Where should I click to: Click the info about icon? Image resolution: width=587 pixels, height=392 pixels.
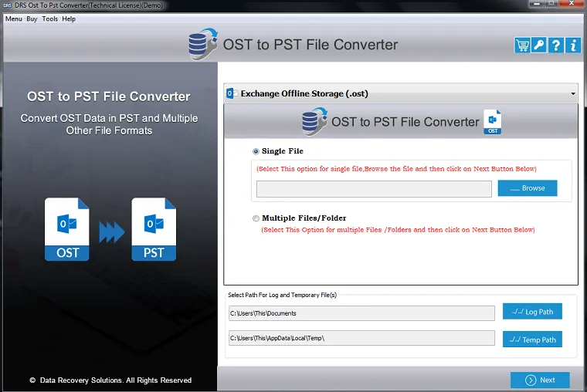(573, 46)
